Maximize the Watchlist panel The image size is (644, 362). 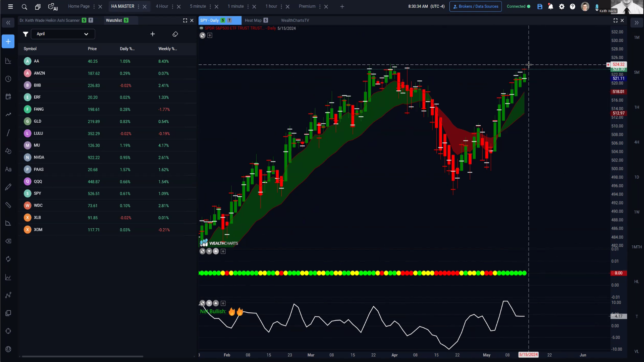[x=185, y=20]
